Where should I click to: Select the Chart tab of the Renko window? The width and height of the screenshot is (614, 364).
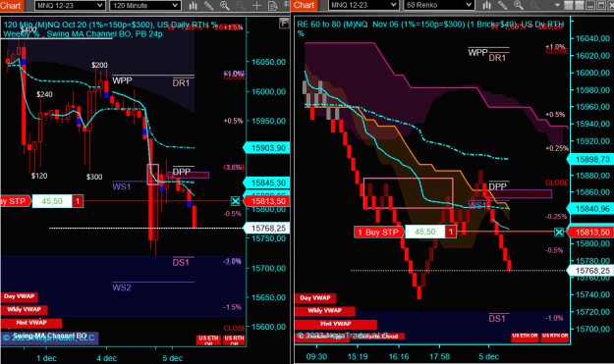pos(305,6)
